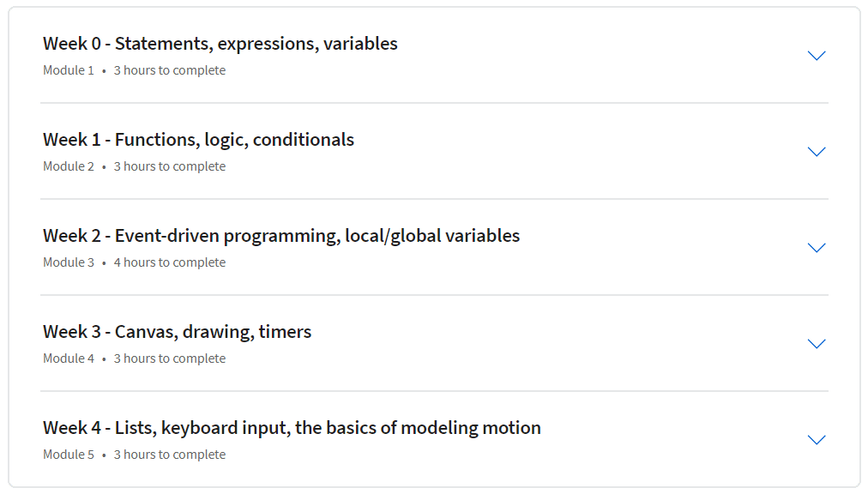Click the 'Module 5' label

pyautogui.click(x=69, y=455)
